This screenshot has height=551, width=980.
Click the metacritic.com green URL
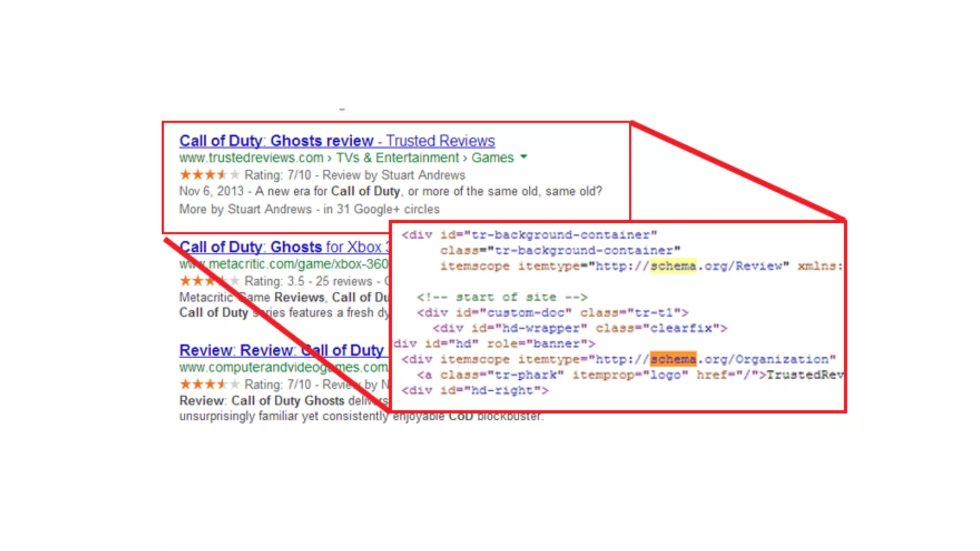tap(284, 264)
